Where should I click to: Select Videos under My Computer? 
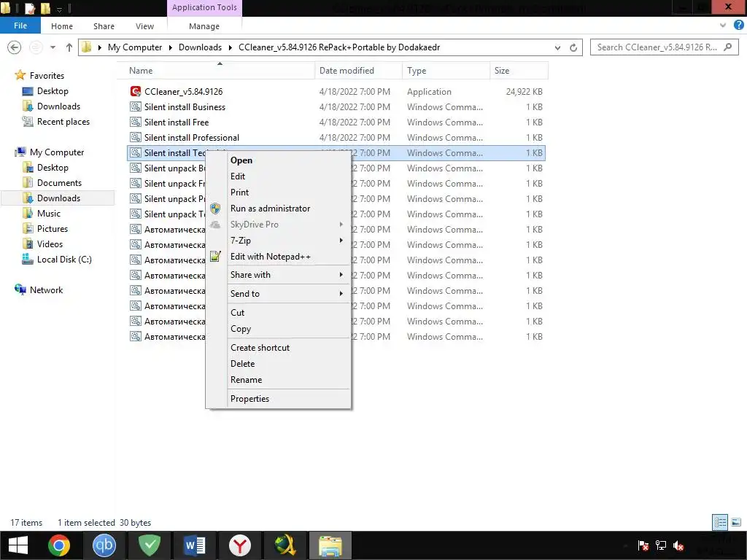click(x=50, y=244)
